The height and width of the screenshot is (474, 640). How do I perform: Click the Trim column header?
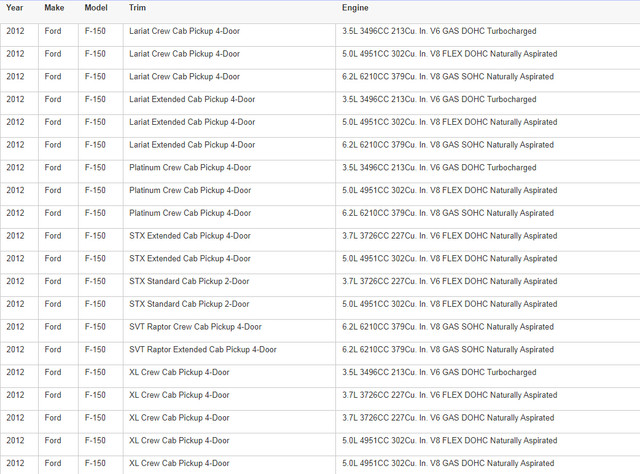pyautogui.click(x=137, y=8)
